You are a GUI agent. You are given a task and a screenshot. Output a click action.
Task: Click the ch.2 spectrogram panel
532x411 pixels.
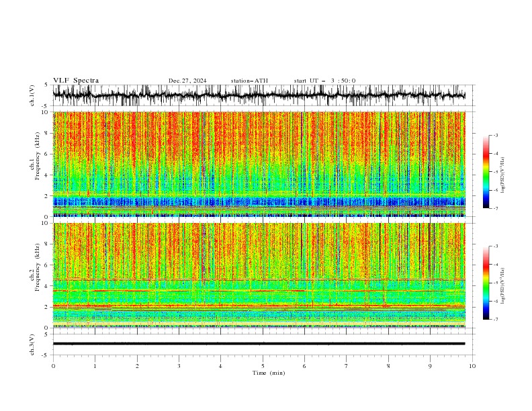pyautogui.click(x=259, y=275)
